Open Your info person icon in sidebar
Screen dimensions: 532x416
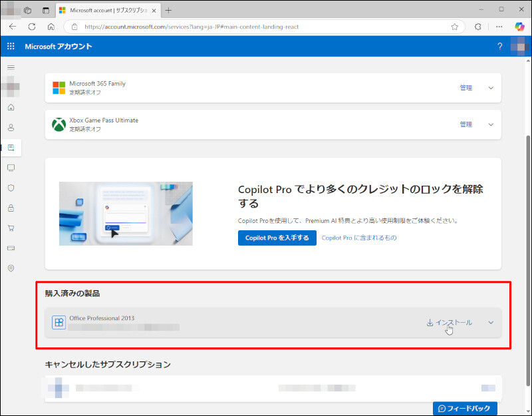click(11, 127)
